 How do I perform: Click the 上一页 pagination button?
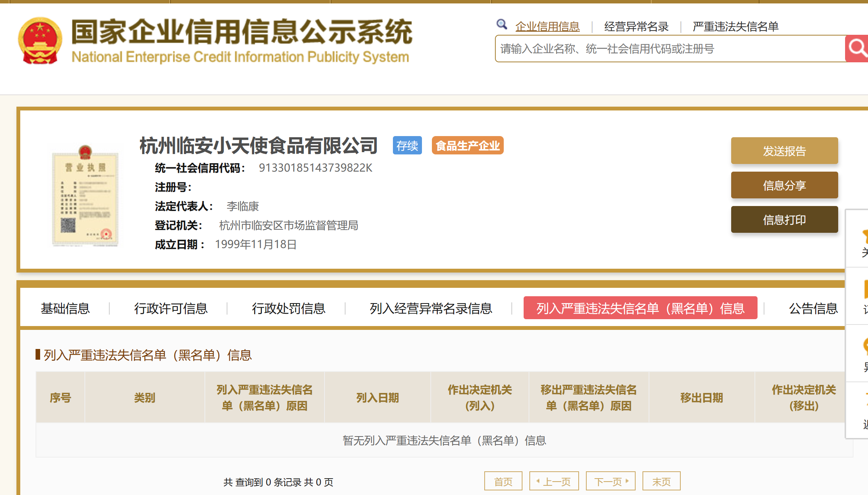point(554,481)
